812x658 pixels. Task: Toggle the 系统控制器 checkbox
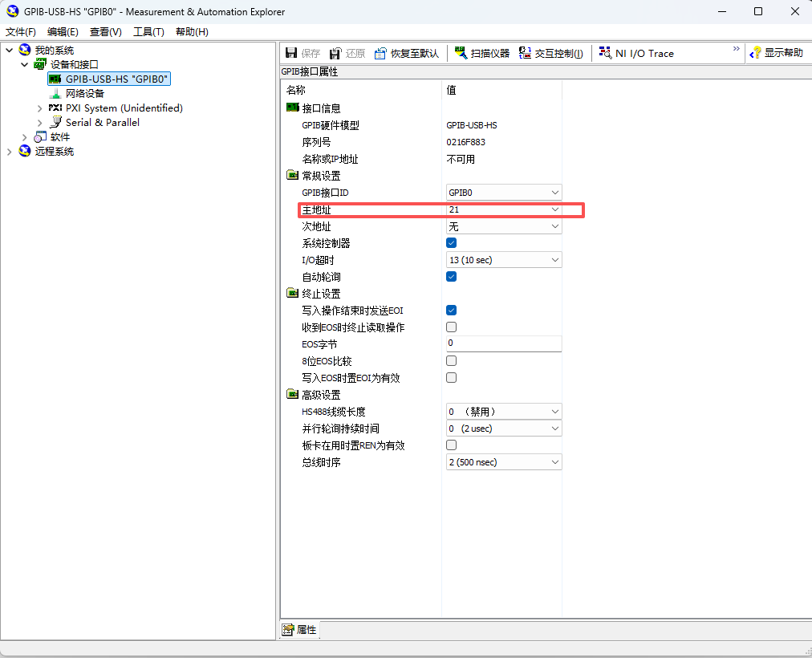451,243
